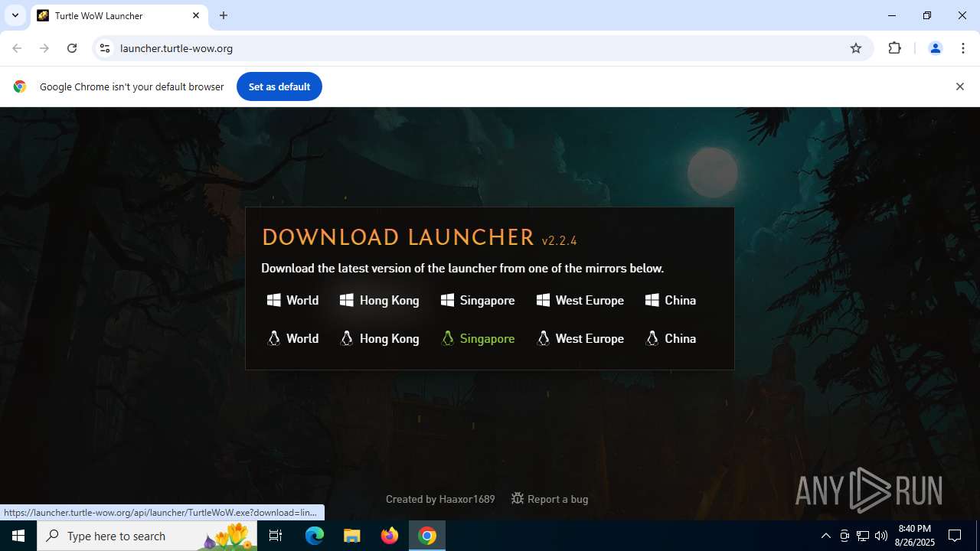This screenshot has width=980, height=551.
Task: Reload the launcher page
Action: pyautogui.click(x=72, y=48)
